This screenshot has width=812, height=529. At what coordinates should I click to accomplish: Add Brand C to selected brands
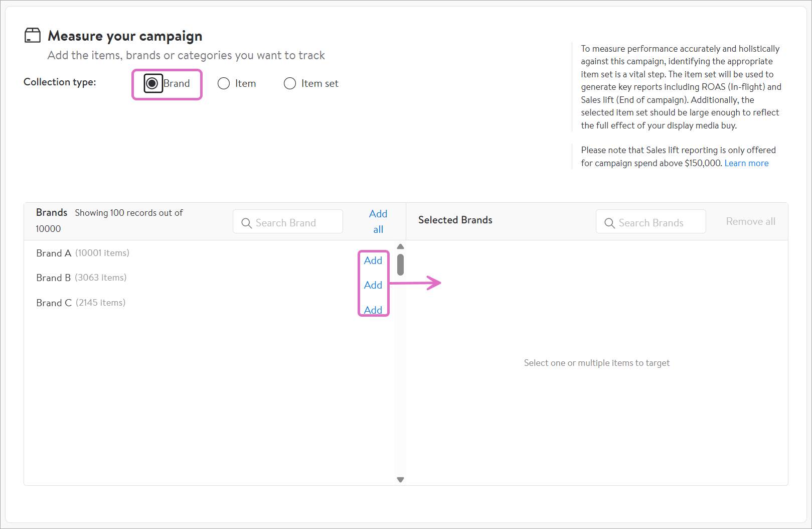pos(373,310)
